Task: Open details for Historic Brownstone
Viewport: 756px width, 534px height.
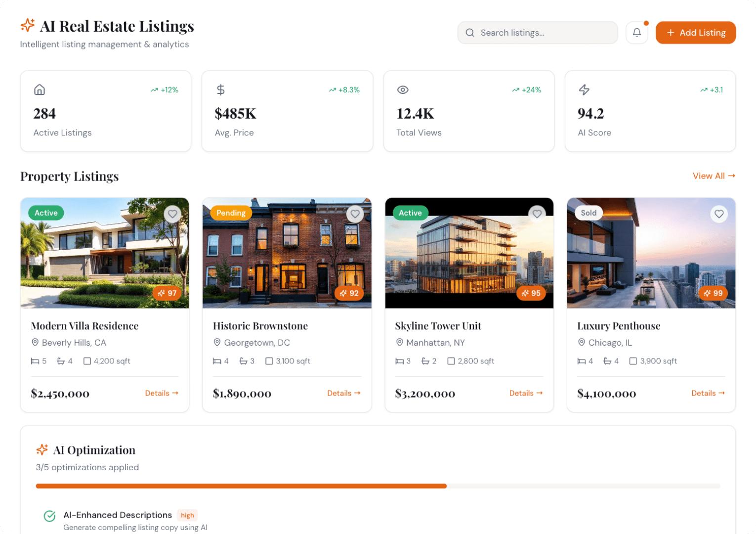Action: 344,393
